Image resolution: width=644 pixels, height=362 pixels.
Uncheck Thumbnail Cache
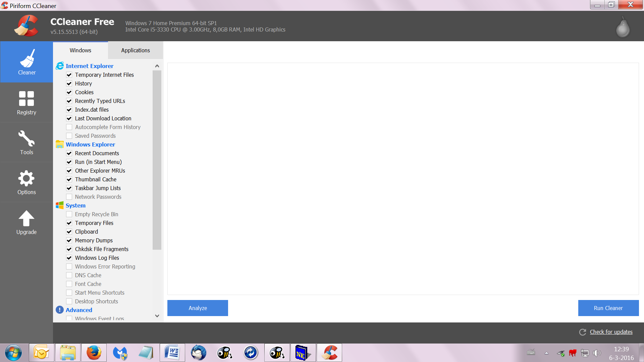[x=69, y=179]
